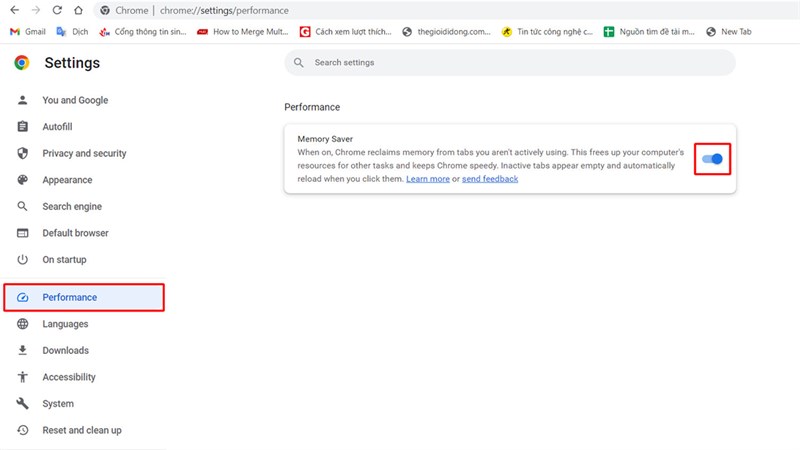This screenshot has width=800, height=450.
Task: Click the clipboard icon for Autofill
Action: coord(22,127)
